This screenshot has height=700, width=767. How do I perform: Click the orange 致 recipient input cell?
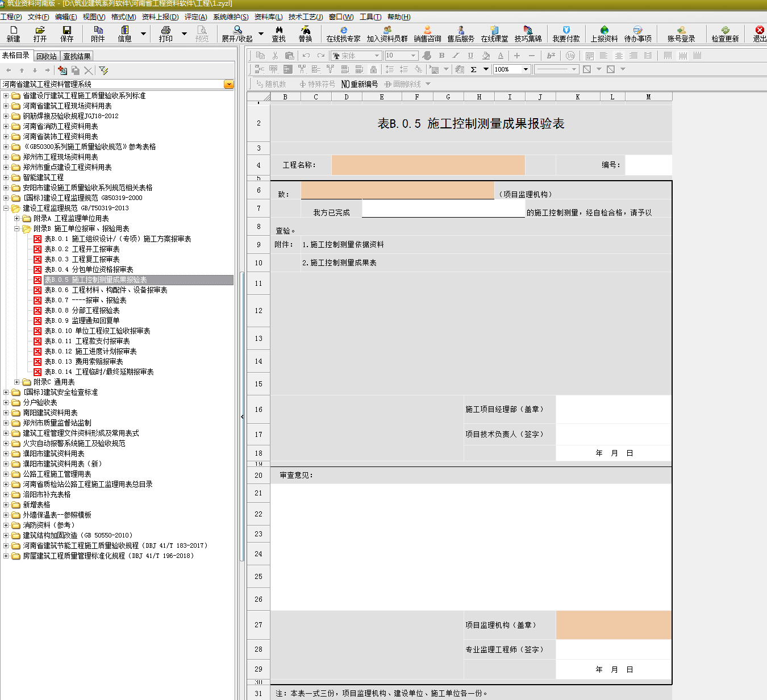click(x=397, y=190)
